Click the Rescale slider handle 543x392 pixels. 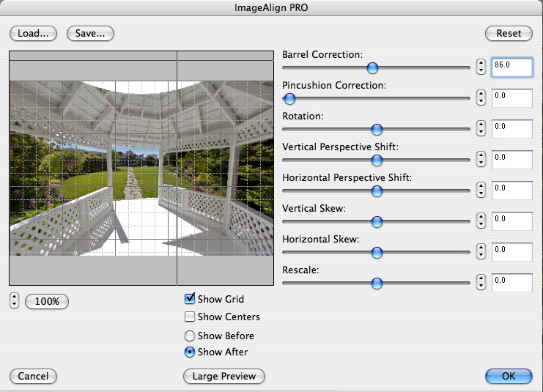click(377, 284)
